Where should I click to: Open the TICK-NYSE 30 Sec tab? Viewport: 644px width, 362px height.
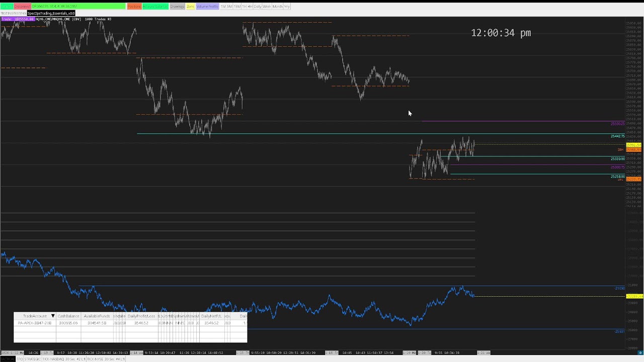pos(106,359)
